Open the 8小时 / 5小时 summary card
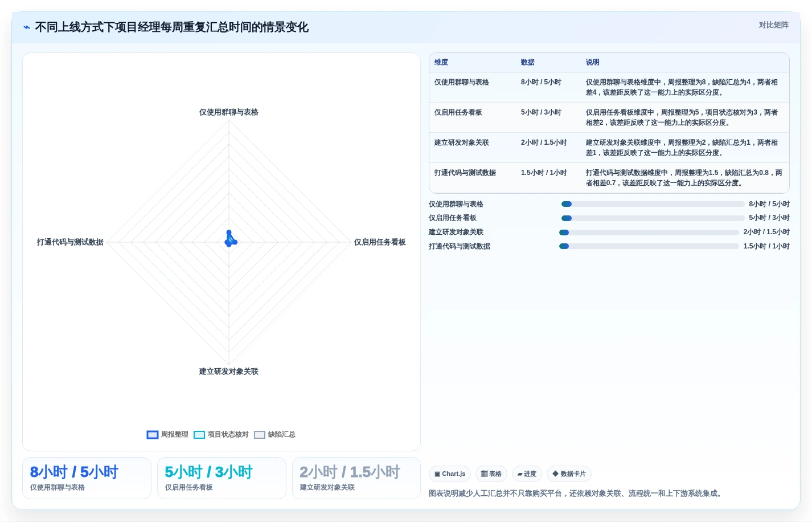This screenshot has height=522, width=812. click(x=87, y=478)
